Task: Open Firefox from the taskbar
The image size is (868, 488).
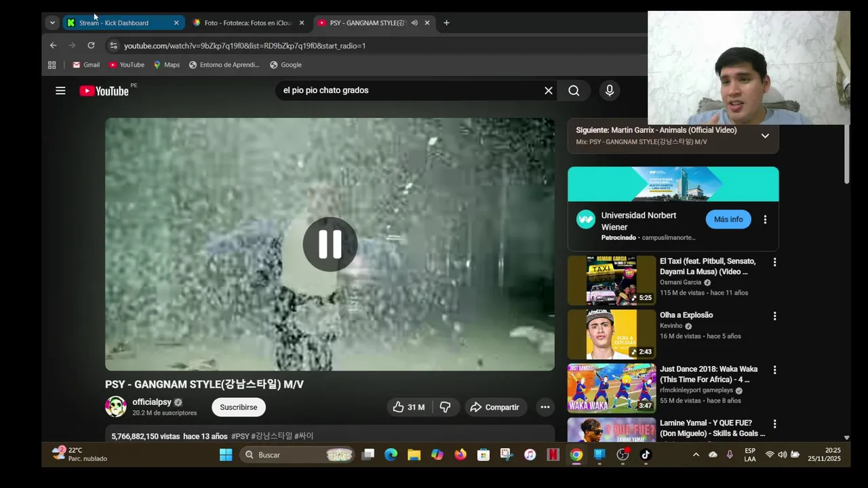Action: pyautogui.click(x=460, y=455)
